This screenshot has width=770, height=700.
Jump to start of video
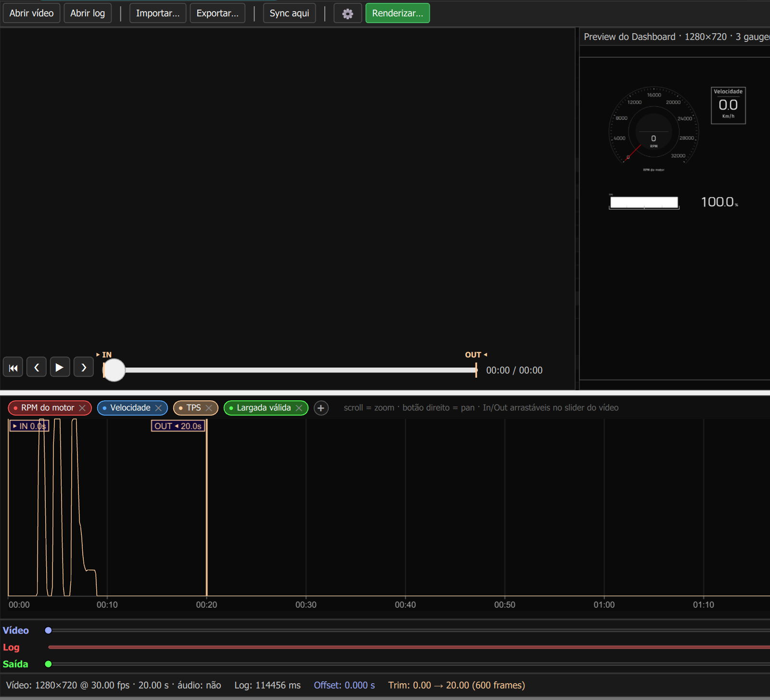[x=13, y=368]
